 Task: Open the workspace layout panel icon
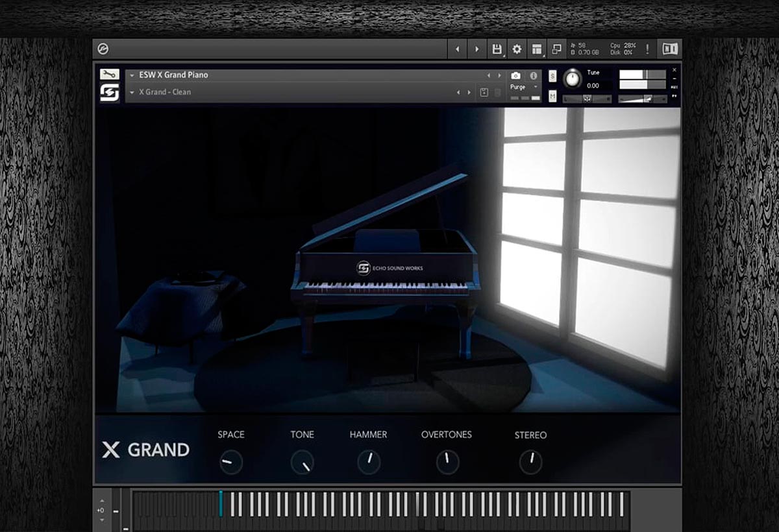coord(536,49)
